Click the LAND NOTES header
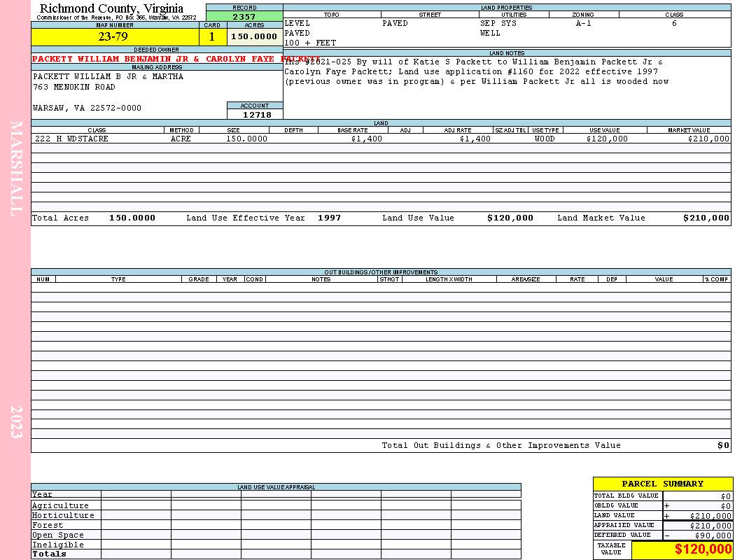This screenshot has height=560, width=735. click(x=507, y=53)
